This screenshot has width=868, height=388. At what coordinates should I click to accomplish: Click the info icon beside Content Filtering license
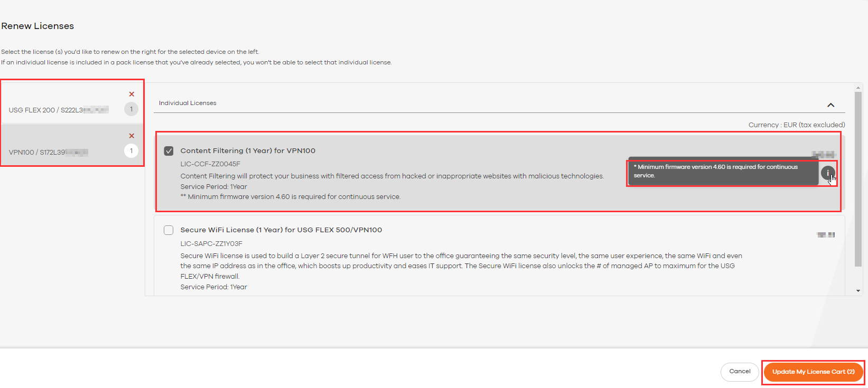click(x=827, y=173)
